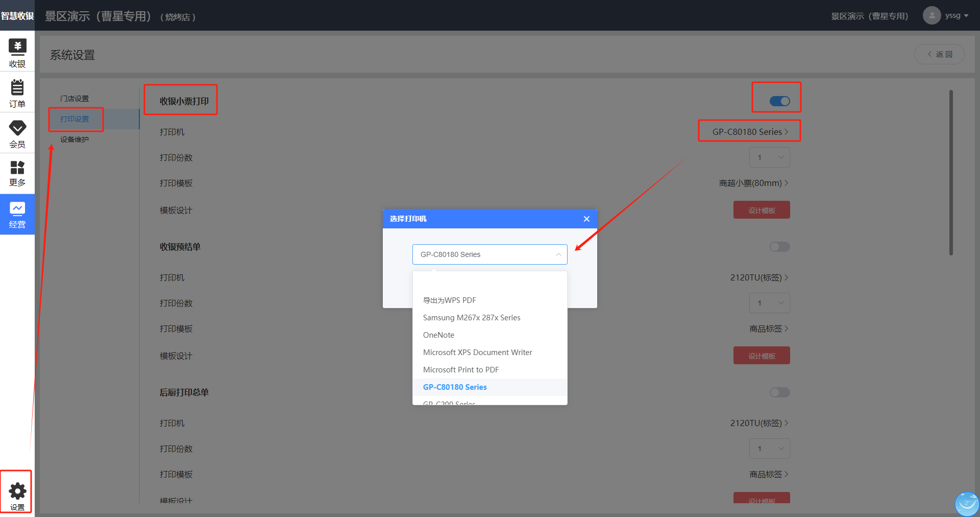Image resolution: width=980 pixels, height=517 pixels.
Task: Click the 返回 back button
Action: pos(939,54)
